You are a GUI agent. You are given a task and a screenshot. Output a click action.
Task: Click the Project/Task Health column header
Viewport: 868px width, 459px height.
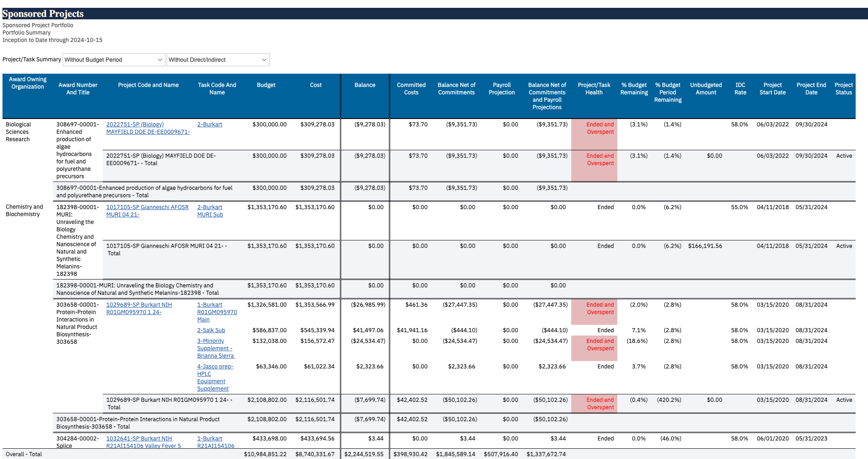(x=594, y=89)
